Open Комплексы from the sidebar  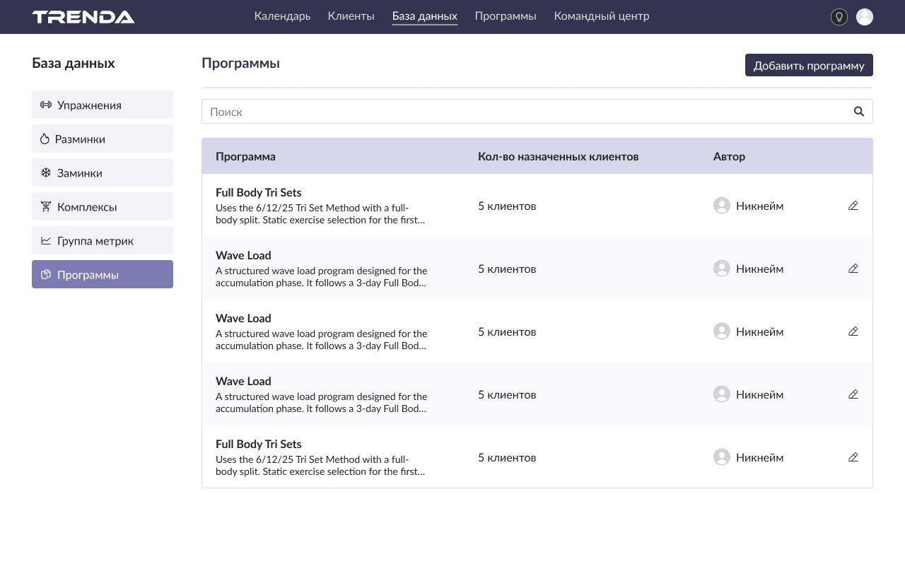[x=103, y=206]
